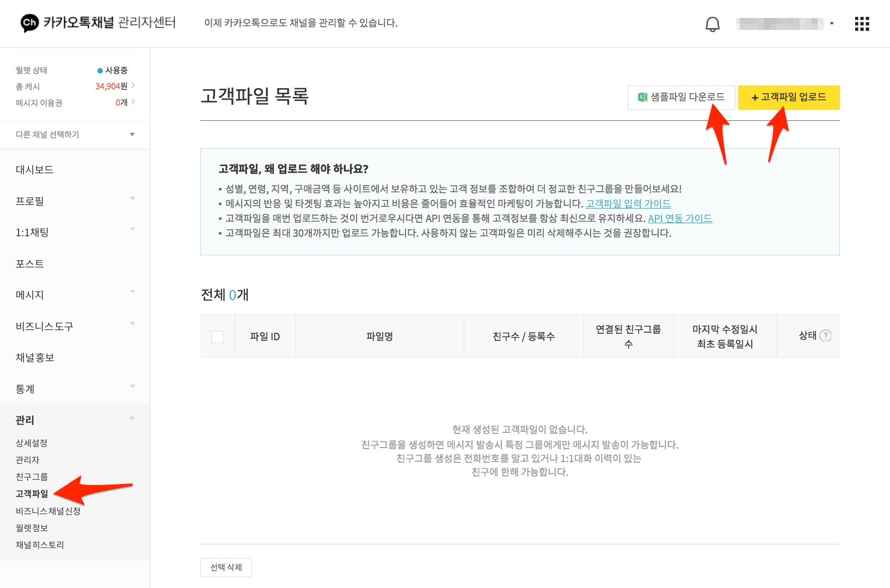Click the Excel icon on sample download button
The image size is (890, 588).
tap(643, 97)
